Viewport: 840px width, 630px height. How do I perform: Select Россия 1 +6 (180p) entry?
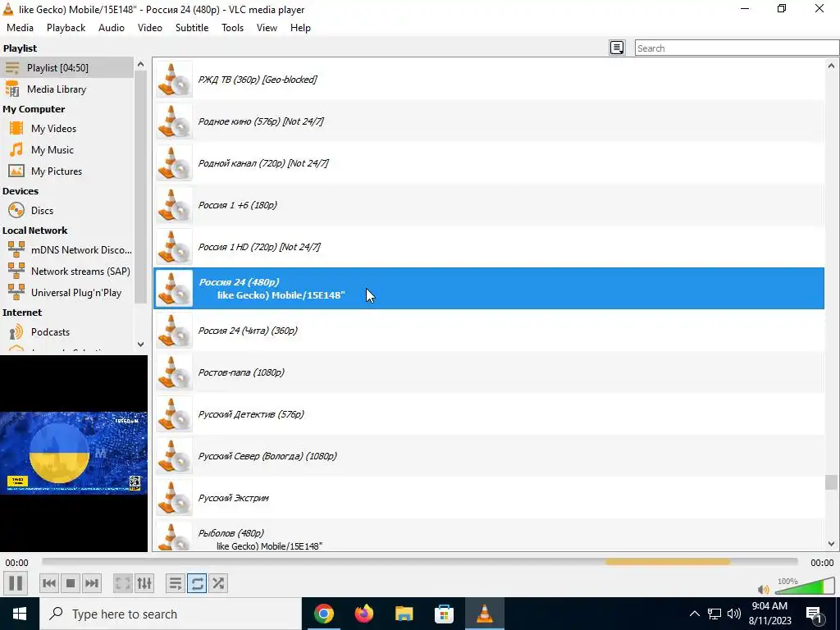pyautogui.click(x=489, y=204)
